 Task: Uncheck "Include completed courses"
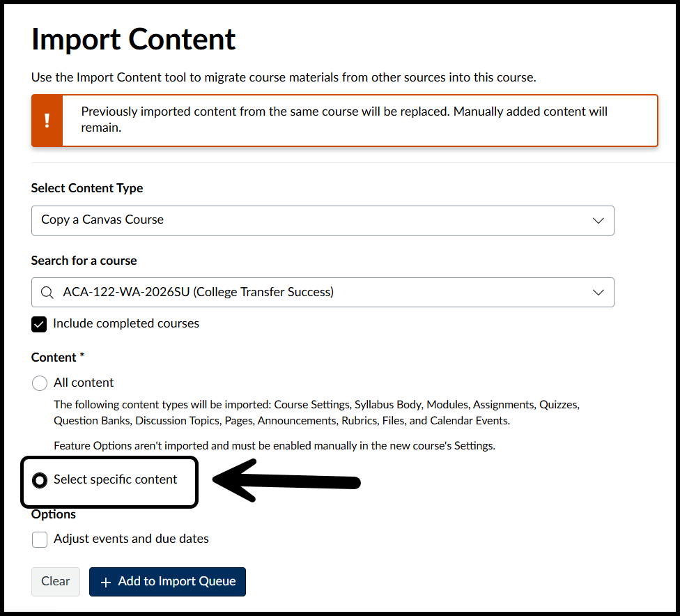pos(39,324)
